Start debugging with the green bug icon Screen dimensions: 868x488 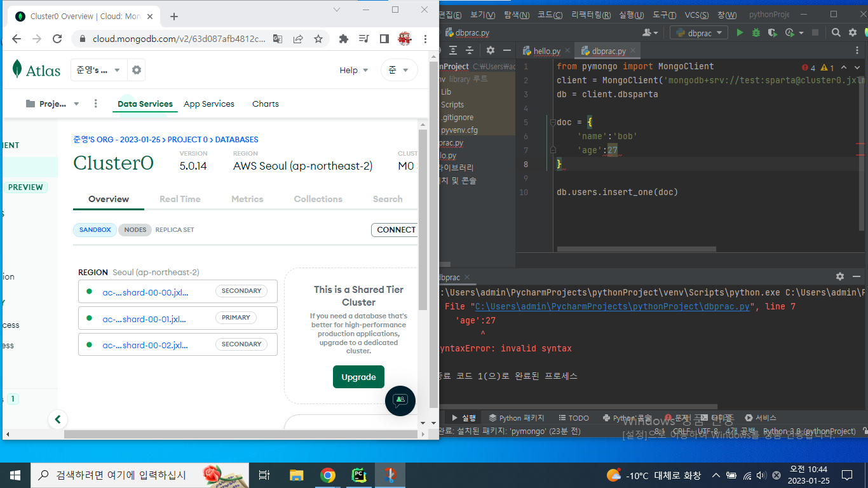[x=756, y=32]
